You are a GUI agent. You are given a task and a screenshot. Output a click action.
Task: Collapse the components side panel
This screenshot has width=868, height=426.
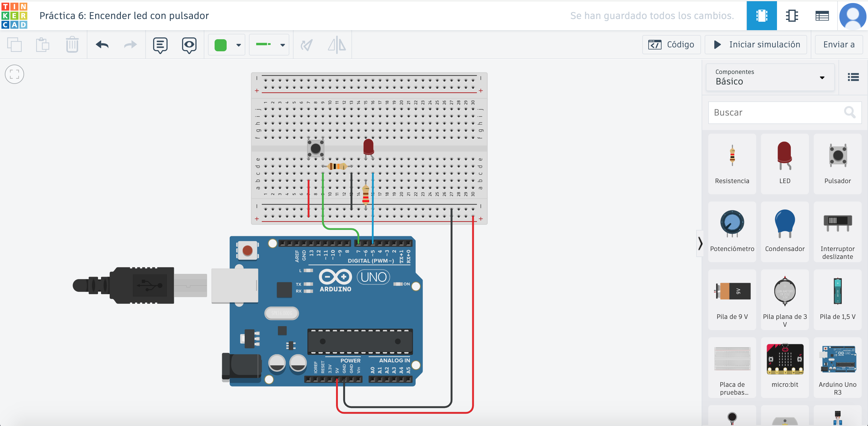(700, 243)
